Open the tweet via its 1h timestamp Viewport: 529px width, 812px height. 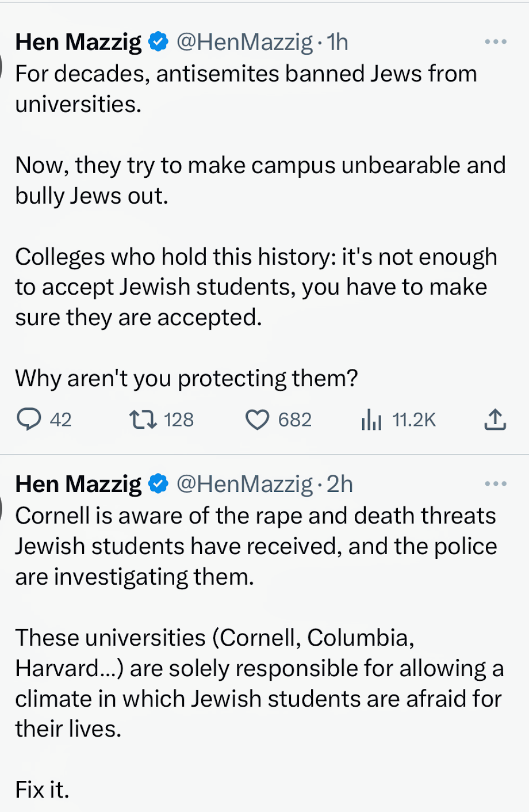pyautogui.click(x=338, y=42)
